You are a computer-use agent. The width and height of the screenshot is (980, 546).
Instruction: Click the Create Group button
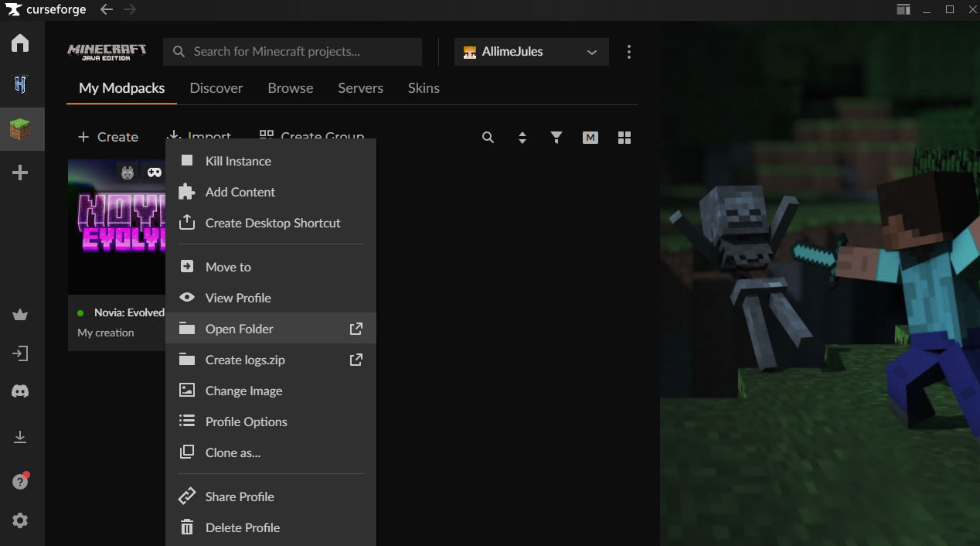[x=311, y=135]
